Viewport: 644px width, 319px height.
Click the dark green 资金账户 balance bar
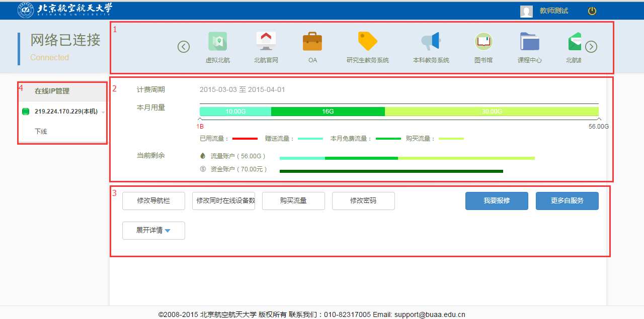[391, 171]
